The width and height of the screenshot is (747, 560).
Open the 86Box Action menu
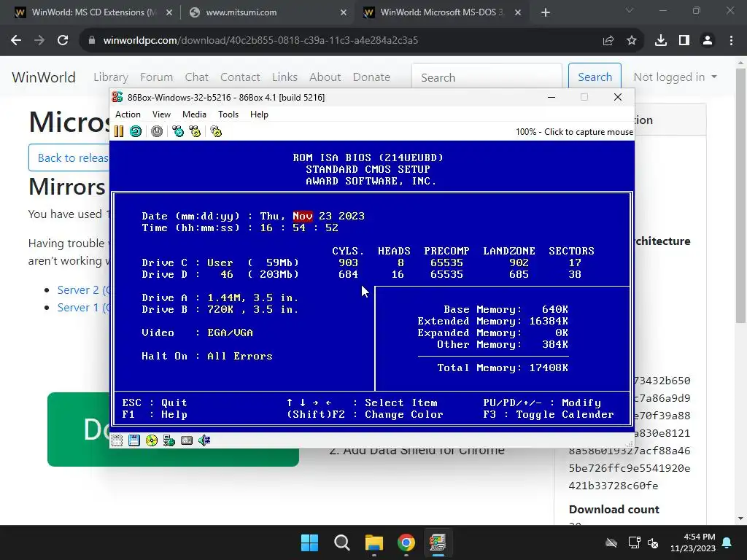pyautogui.click(x=128, y=114)
